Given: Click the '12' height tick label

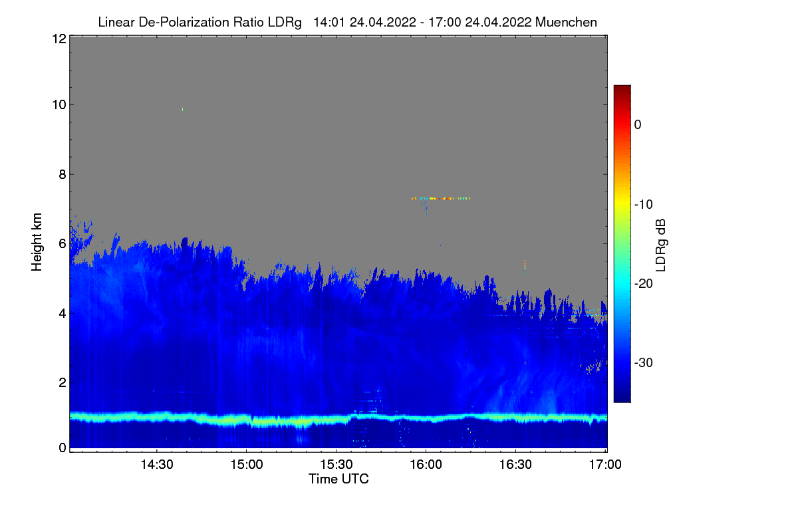Looking at the screenshot, I should pos(58,39).
